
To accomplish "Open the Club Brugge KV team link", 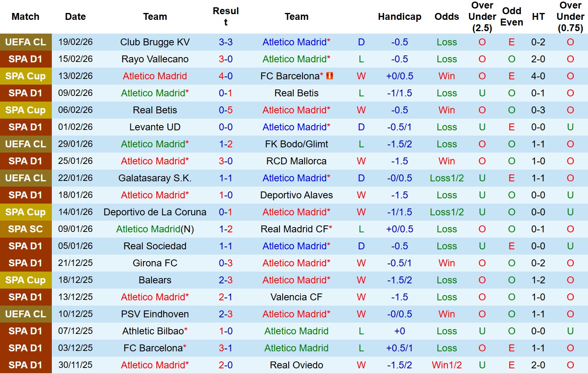I will [155, 42].
